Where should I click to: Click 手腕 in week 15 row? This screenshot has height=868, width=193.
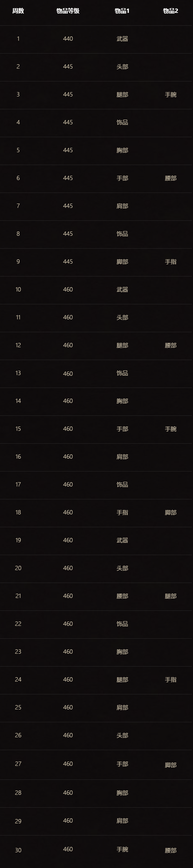(171, 429)
